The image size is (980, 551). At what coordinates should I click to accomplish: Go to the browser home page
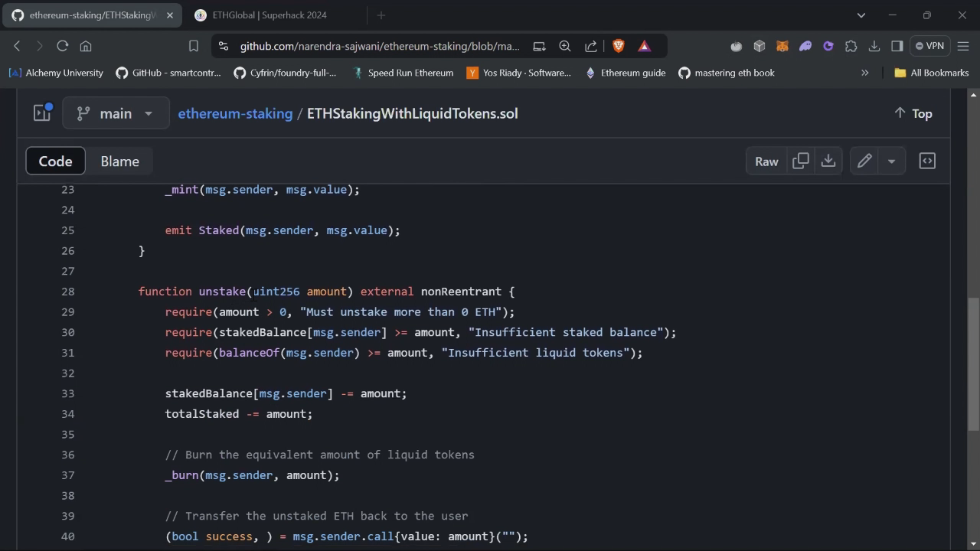coord(86,46)
